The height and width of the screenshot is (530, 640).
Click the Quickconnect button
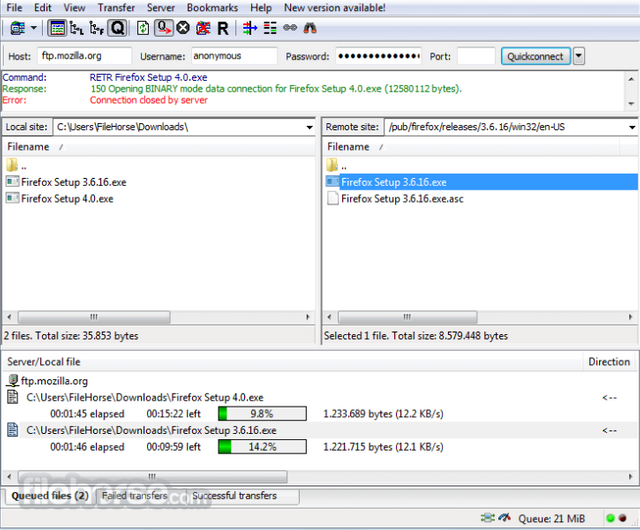pos(536,56)
